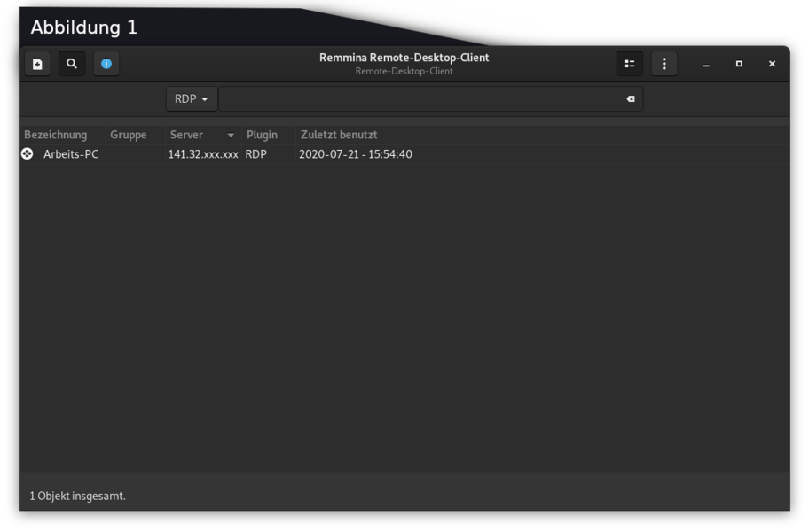Open the blue info icon
Image resolution: width=809 pixels, height=532 pixels.
[106, 64]
